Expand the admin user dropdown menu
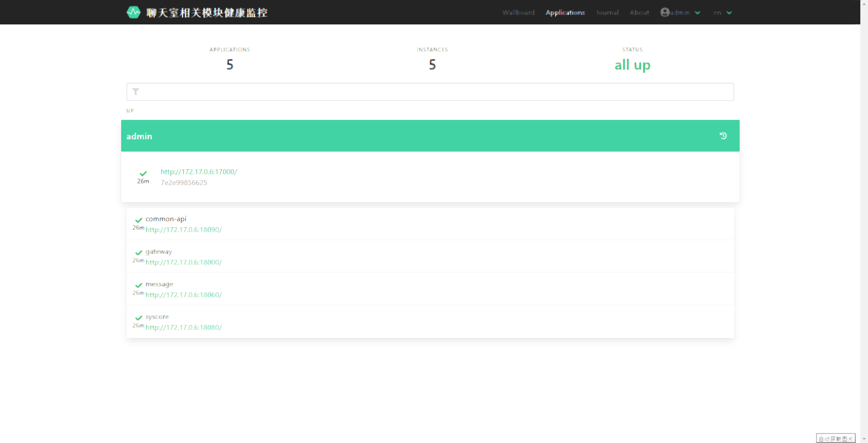This screenshot has width=868, height=443. point(698,13)
